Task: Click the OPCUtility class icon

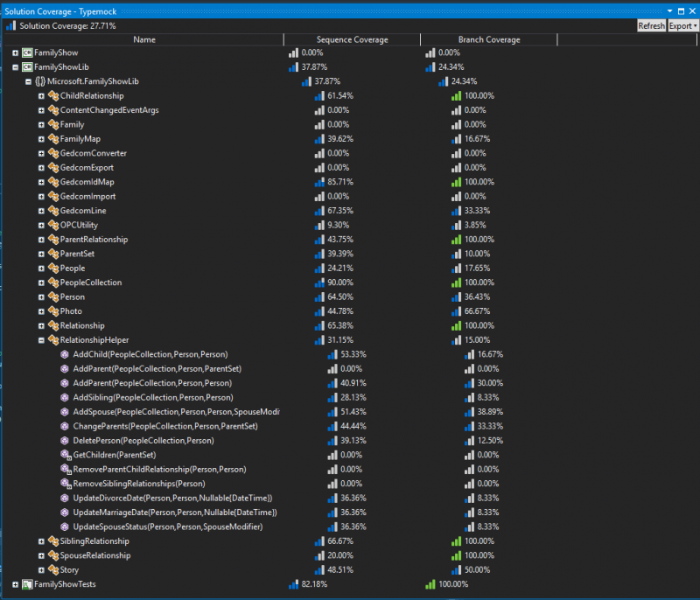Action: pyautogui.click(x=53, y=225)
